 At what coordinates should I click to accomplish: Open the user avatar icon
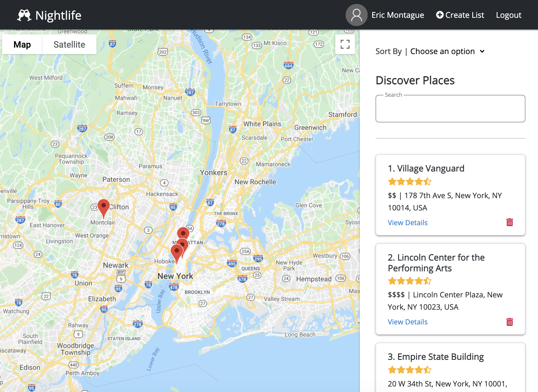tap(356, 15)
